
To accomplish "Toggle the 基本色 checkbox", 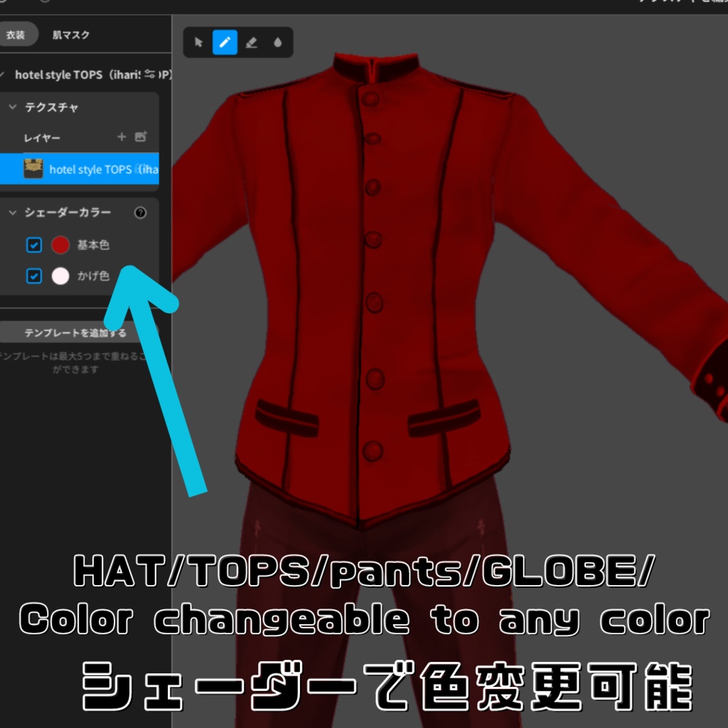I will pyautogui.click(x=34, y=245).
